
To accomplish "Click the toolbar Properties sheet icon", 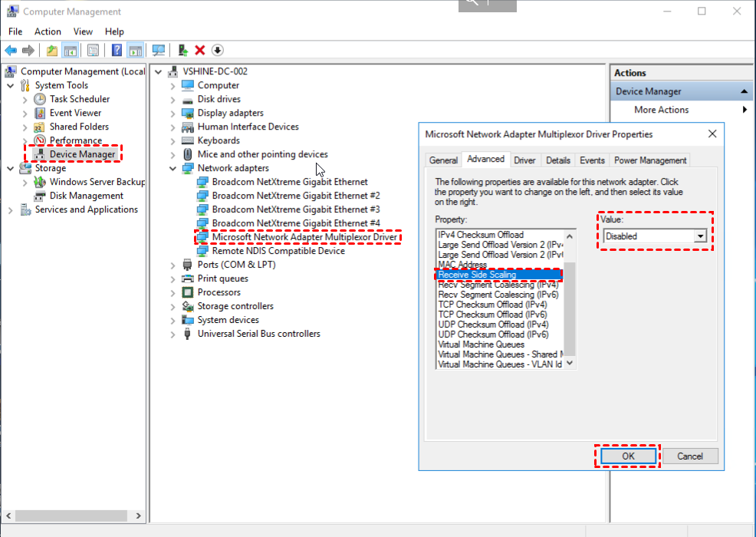I will [x=93, y=51].
